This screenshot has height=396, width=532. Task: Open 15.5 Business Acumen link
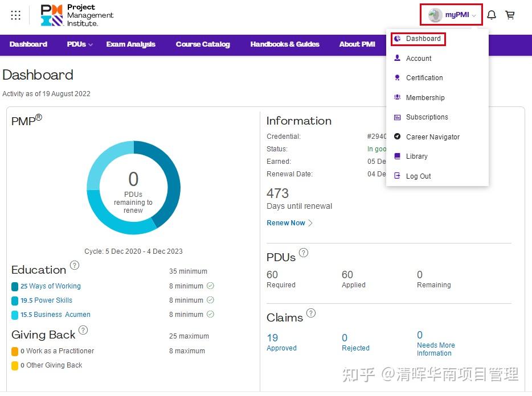pos(55,315)
